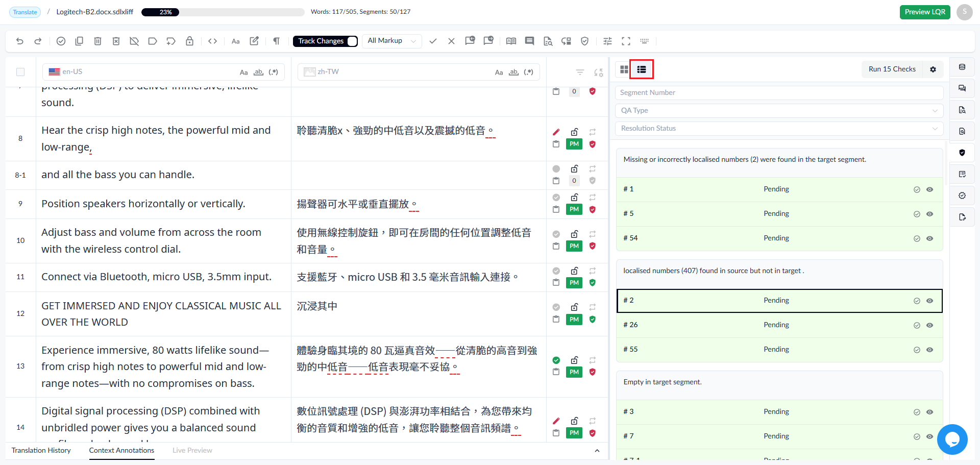Click Run 15 Checks button
The height and width of the screenshot is (465, 980).
click(892, 69)
